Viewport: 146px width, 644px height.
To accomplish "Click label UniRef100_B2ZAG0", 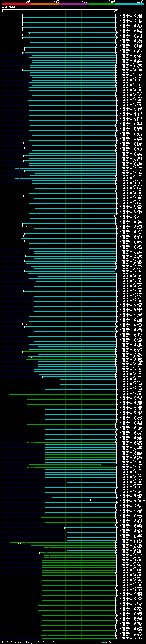I will [x=131, y=573].
